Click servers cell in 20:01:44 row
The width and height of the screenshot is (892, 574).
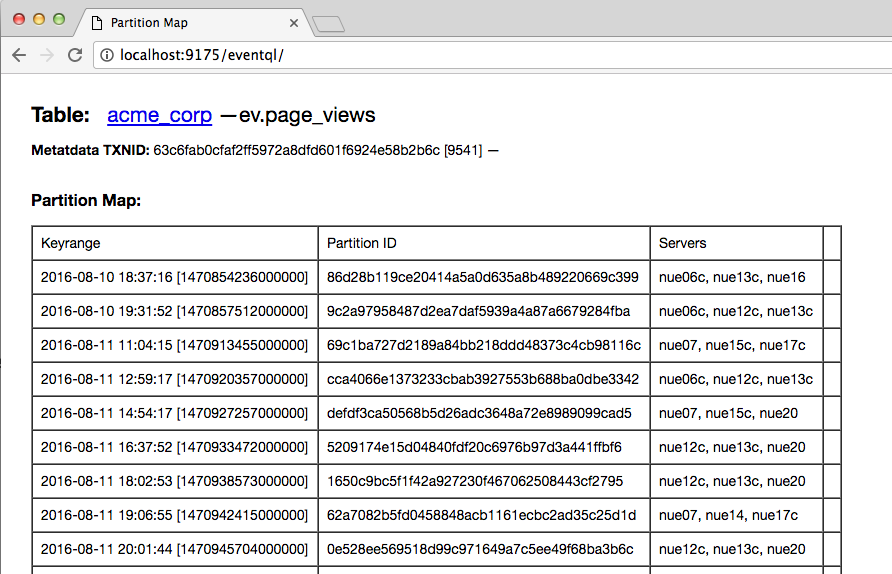pos(737,549)
